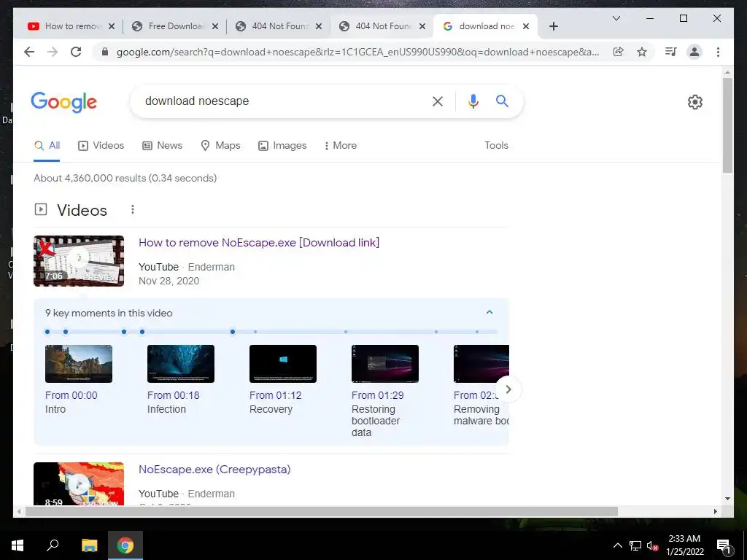Select the Videos search filter
Viewport: 747px width, 560px height.
coord(101,146)
